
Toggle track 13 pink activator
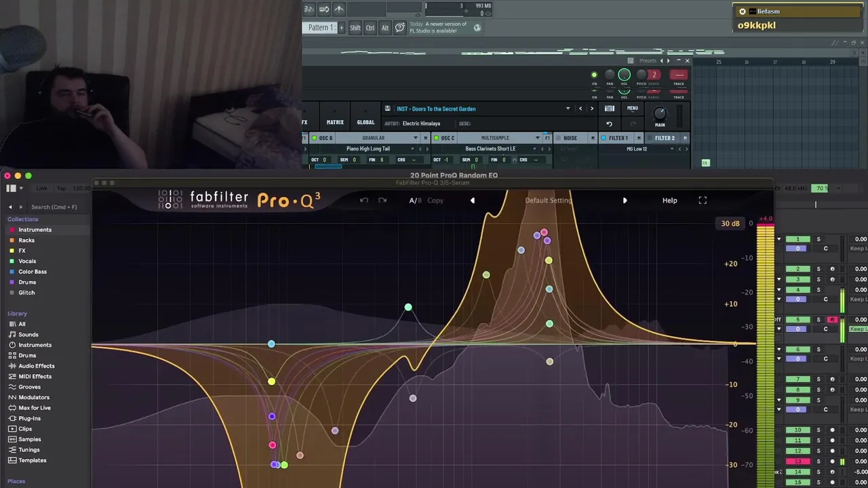797,462
